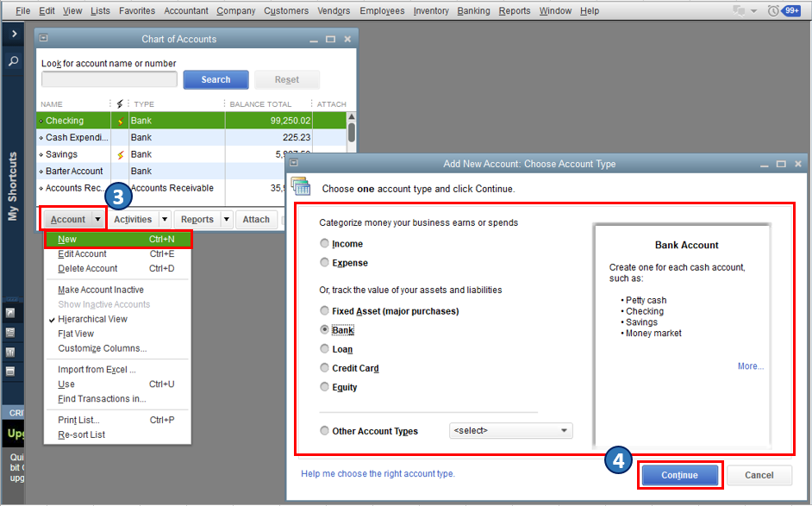Click the Savings row online banking bolt
Image resolution: width=812 pixels, height=506 pixels.
121,155
